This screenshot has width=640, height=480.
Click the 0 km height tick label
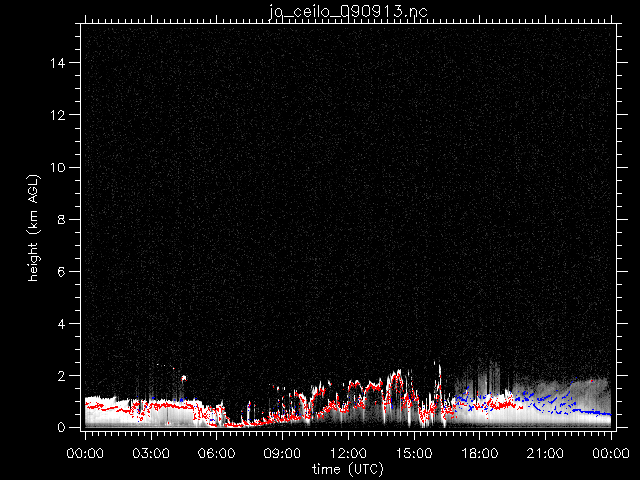62,428
